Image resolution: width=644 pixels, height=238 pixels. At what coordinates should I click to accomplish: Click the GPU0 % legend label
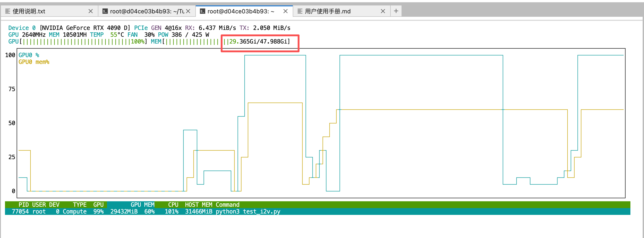[x=29, y=55]
